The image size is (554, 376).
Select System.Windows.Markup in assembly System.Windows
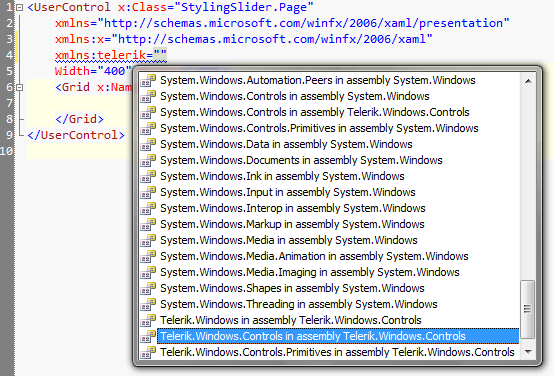pyautogui.click(x=292, y=224)
